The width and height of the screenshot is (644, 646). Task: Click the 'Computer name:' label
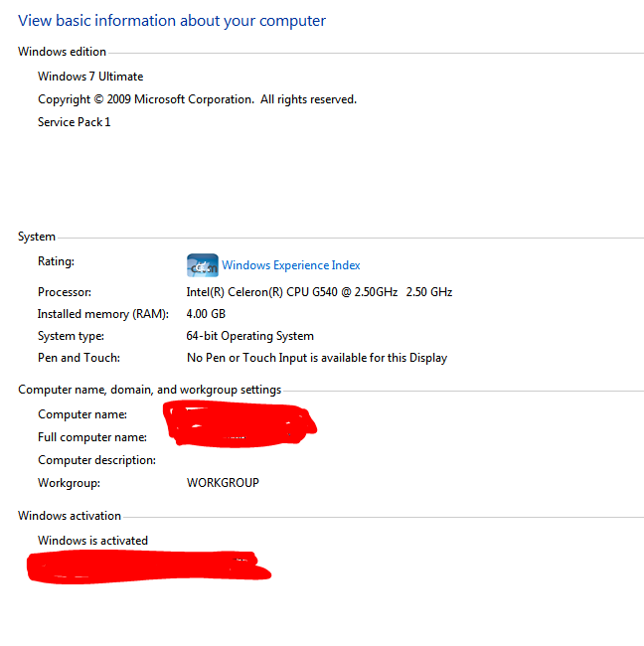[x=82, y=414]
